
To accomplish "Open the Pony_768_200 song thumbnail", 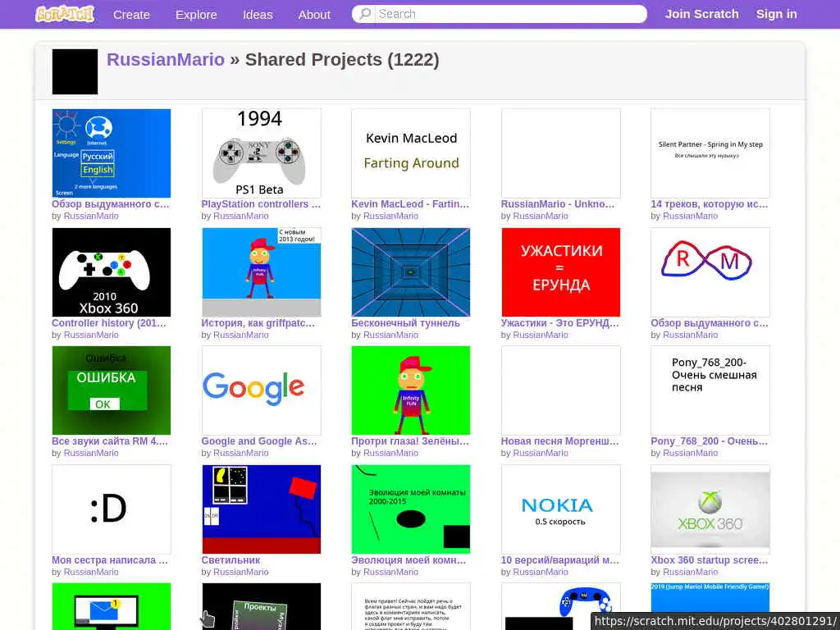I will click(710, 390).
